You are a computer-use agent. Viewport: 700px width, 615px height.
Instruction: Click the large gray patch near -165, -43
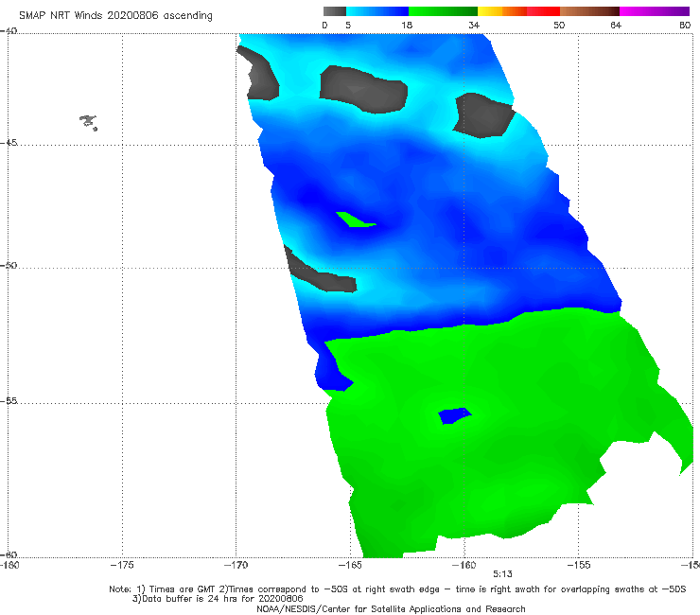point(363,89)
